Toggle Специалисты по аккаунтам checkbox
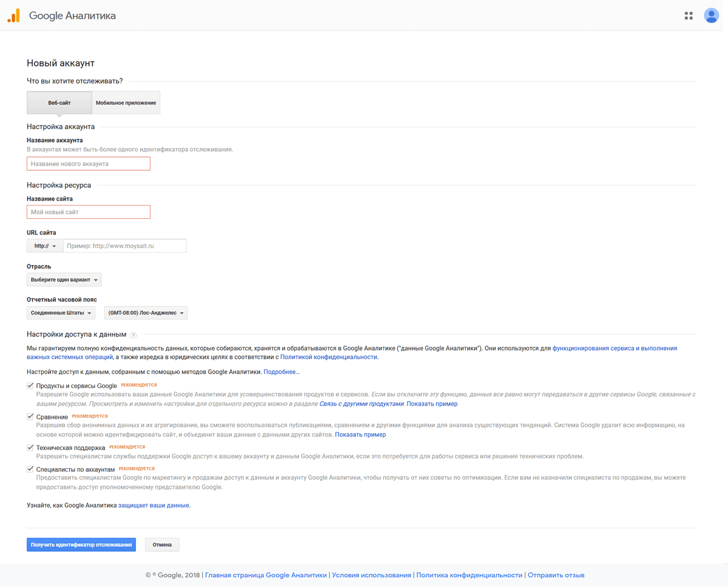This screenshot has height=587, width=728. (x=30, y=469)
